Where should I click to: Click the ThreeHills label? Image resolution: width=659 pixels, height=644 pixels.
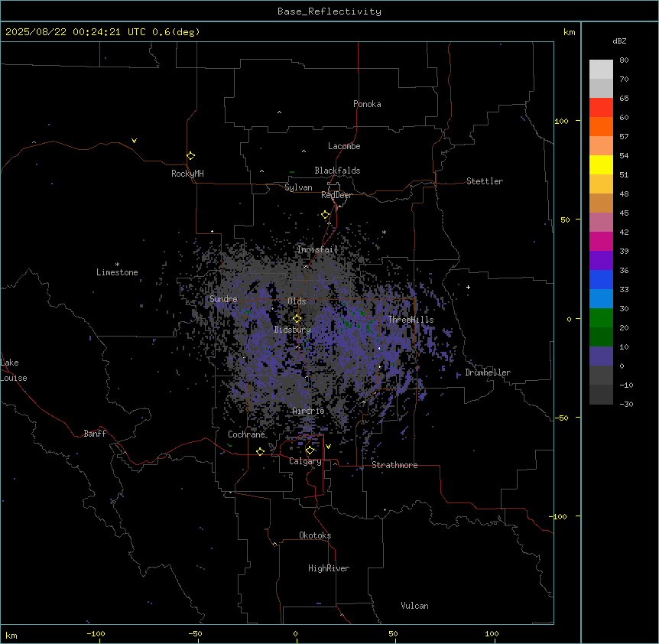pyautogui.click(x=411, y=320)
